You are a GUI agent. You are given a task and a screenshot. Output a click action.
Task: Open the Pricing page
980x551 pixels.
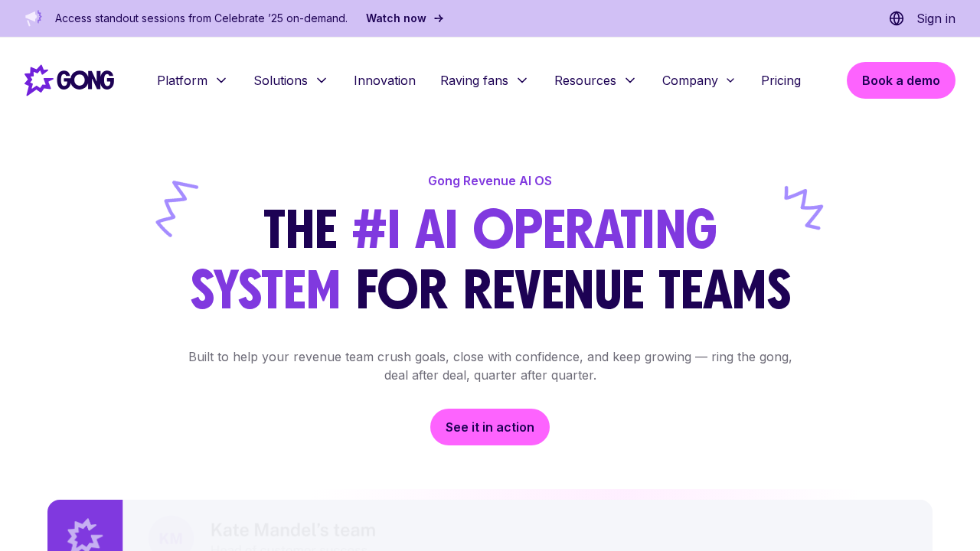point(780,80)
